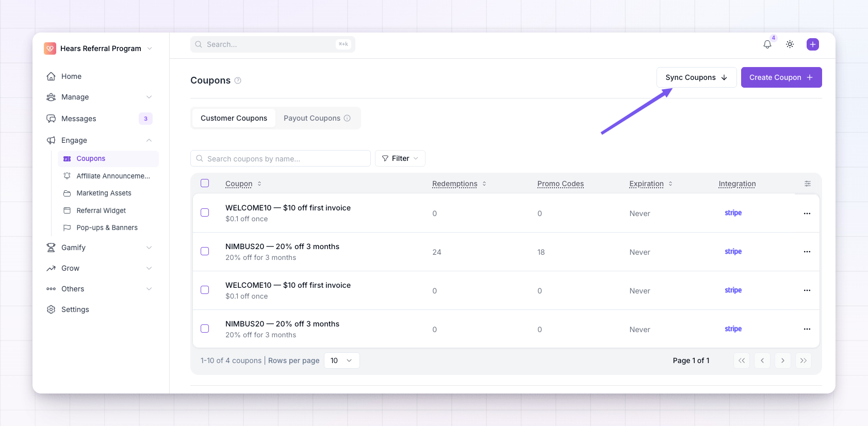Image resolution: width=868 pixels, height=426 pixels.
Task: Click the purple plus quick-add icon
Action: click(x=813, y=44)
